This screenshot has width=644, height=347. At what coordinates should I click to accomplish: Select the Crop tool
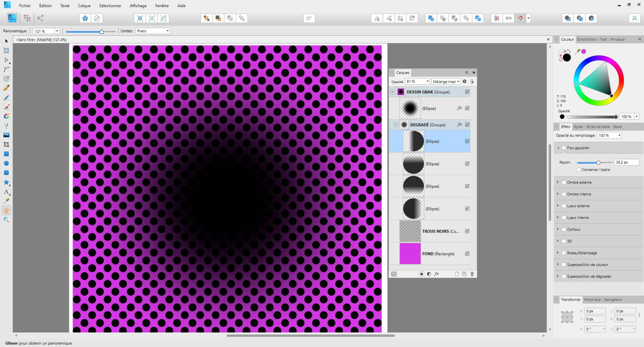[x=7, y=145]
